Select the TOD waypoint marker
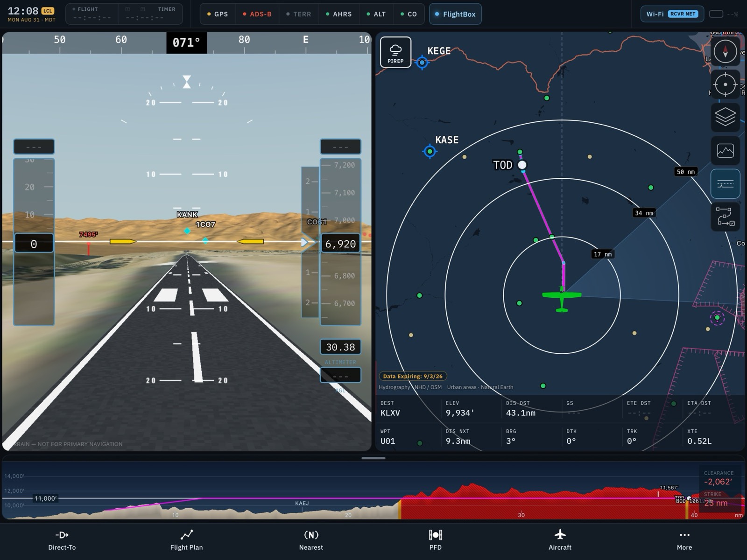The image size is (747, 560). [x=522, y=165]
